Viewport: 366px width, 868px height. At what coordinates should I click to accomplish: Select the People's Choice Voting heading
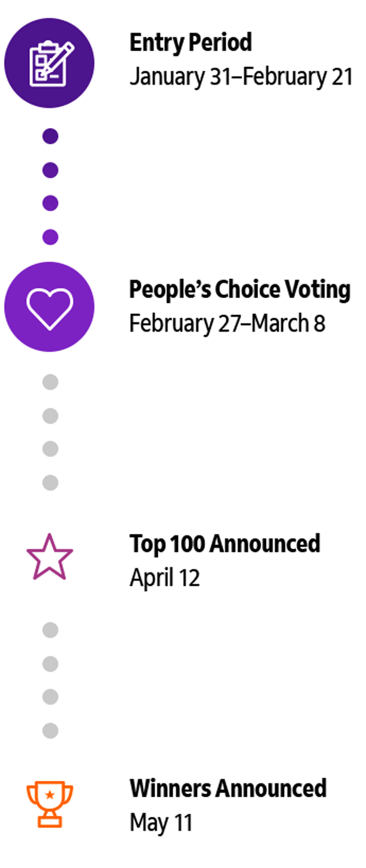[240, 290]
